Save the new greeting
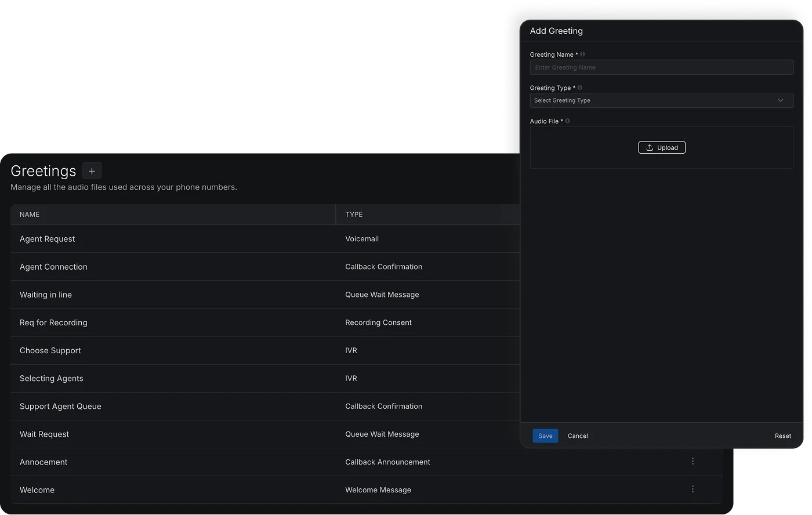The height and width of the screenshot is (515, 812). (x=545, y=436)
